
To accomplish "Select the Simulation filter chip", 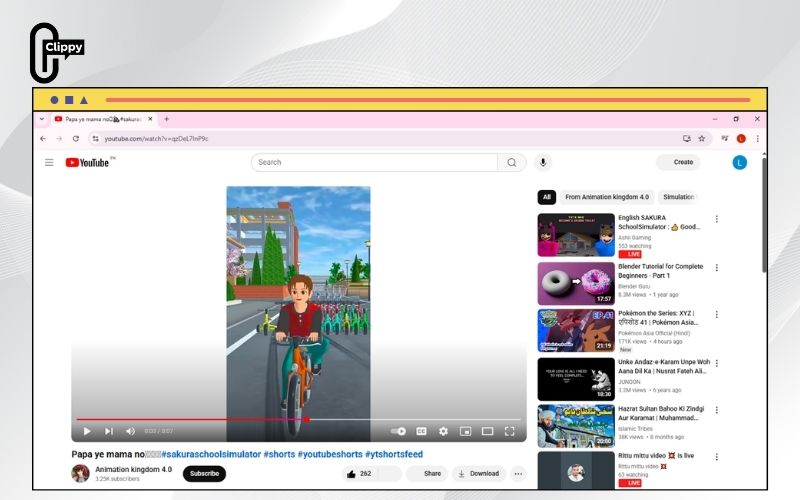I will pyautogui.click(x=678, y=197).
